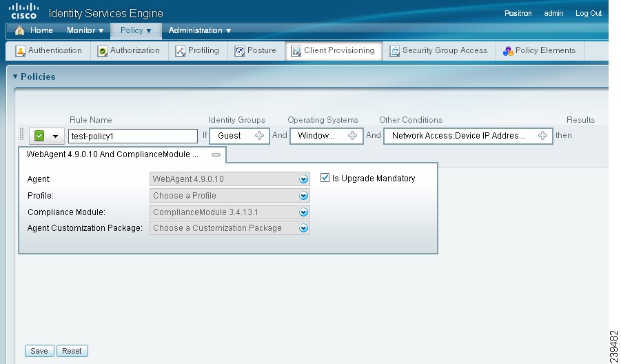Open the Monitor menu

tap(85, 30)
